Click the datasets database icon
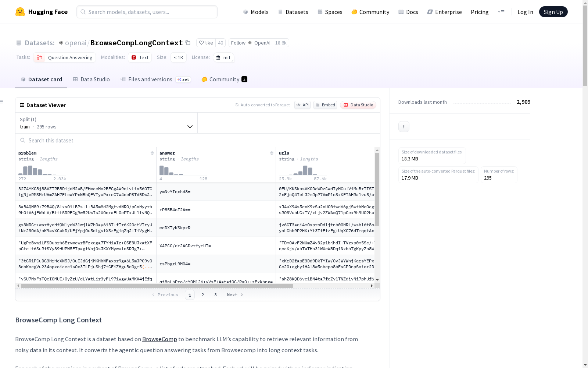Screen dimensions: 588x368 click(x=19, y=43)
